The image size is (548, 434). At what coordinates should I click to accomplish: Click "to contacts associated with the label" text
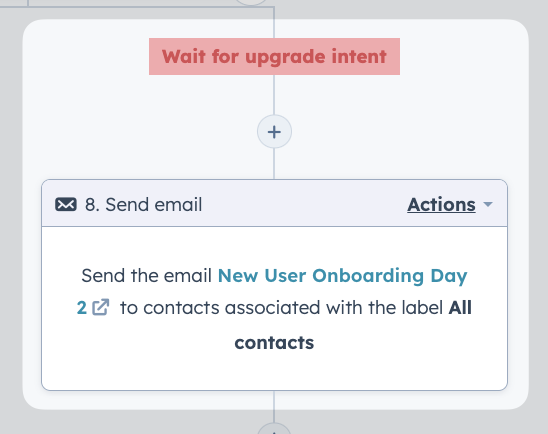coord(282,308)
